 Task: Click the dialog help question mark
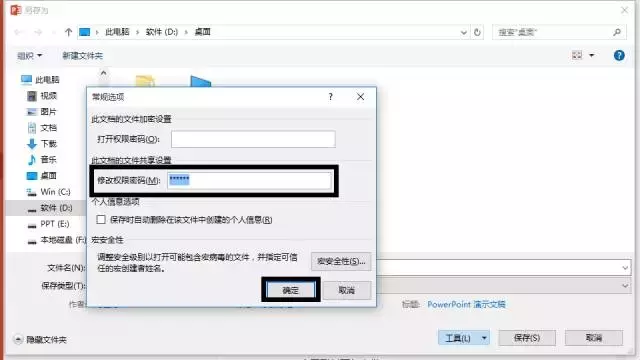point(331,97)
